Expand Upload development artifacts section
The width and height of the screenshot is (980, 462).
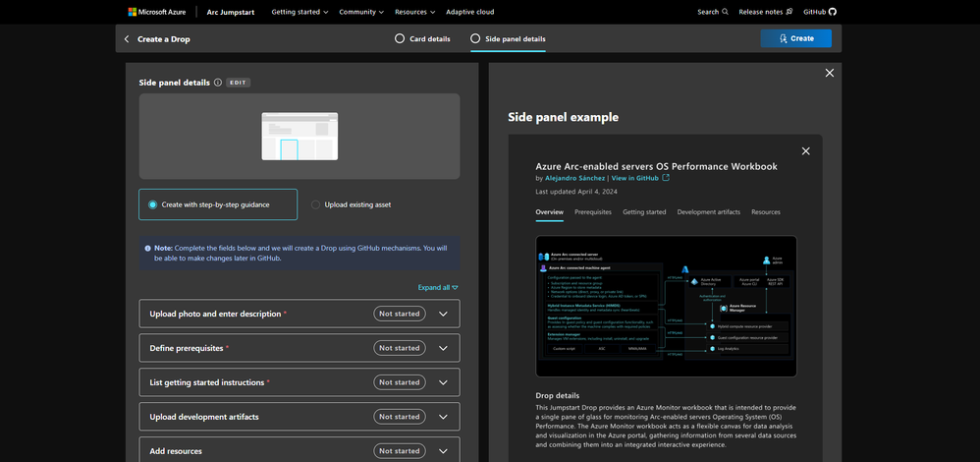299,417
